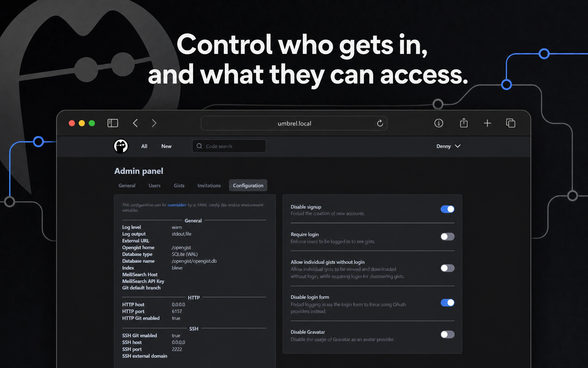Click the HTTP Git enabled true value
The height and width of the screenshot is (368, 588).
[x=176, y=318]
